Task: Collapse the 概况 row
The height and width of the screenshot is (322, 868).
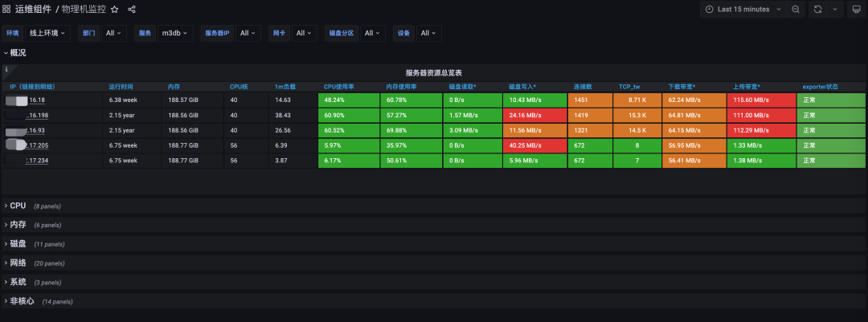Action: tap(15, 53)
